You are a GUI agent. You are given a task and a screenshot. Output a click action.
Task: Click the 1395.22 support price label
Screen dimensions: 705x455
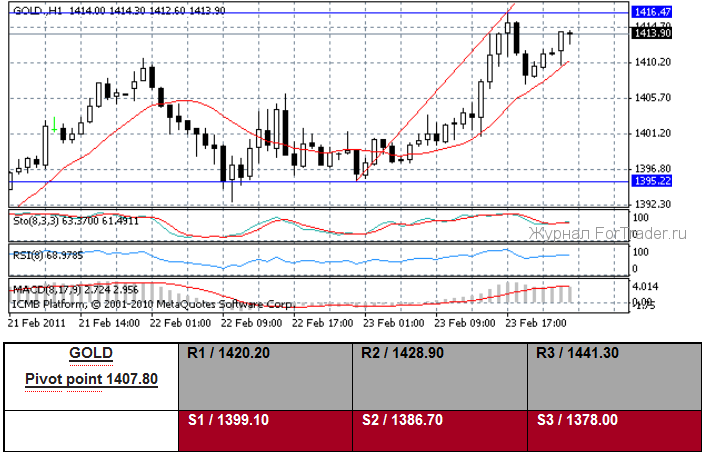pos(651,181)
